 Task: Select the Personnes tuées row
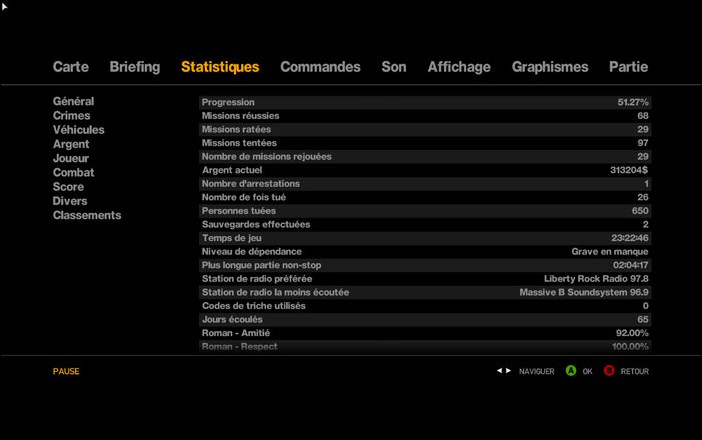pos(425,211)
